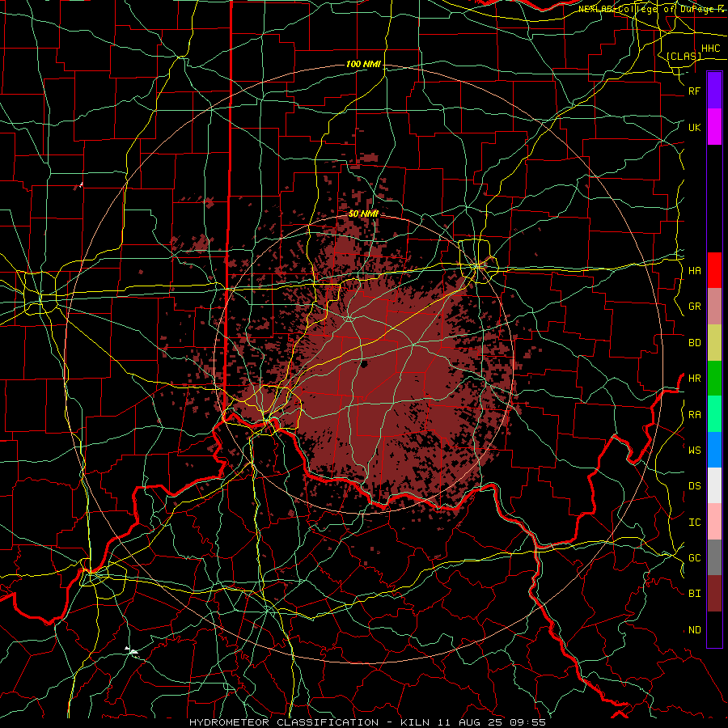Viewport: 728px width, 728px height.
Task: Click the BI legend label
Action: tap(694, 594)
